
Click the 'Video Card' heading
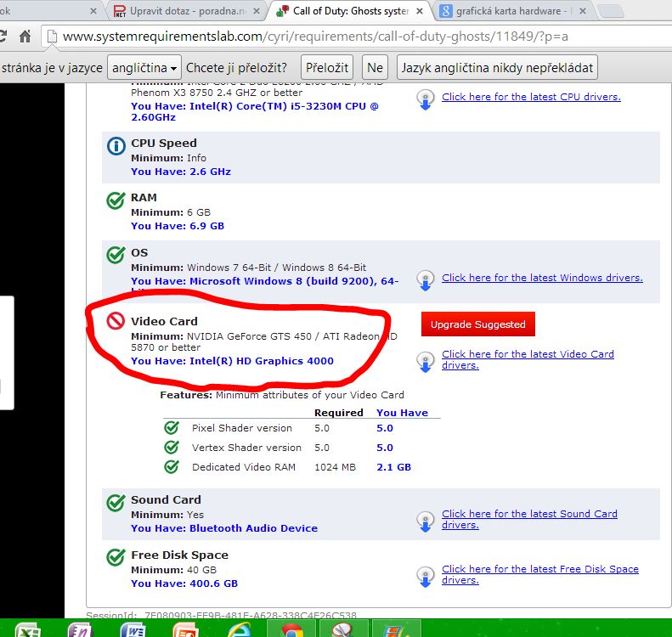(x=164, y=321)
